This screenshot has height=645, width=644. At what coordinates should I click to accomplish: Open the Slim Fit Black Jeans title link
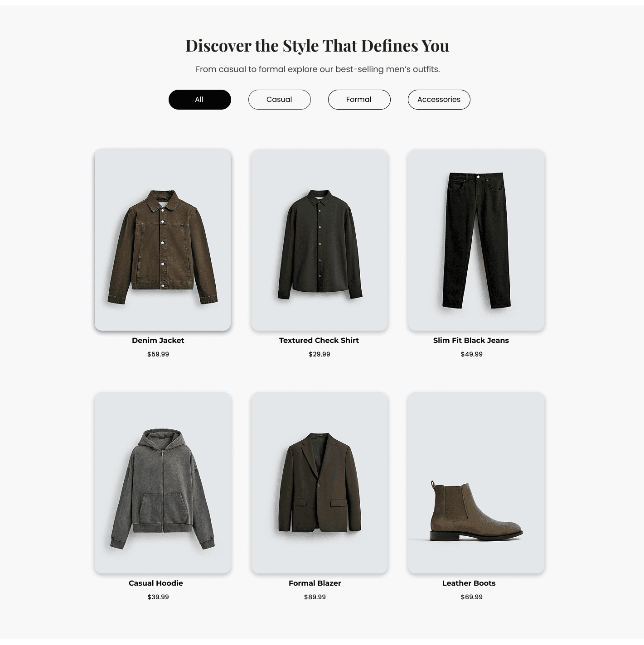tap(471, 340)
